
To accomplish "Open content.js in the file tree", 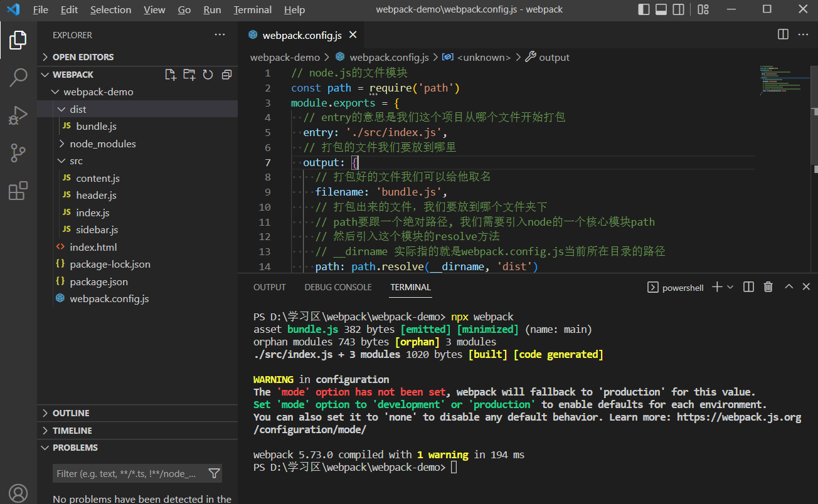I will 137,178.
